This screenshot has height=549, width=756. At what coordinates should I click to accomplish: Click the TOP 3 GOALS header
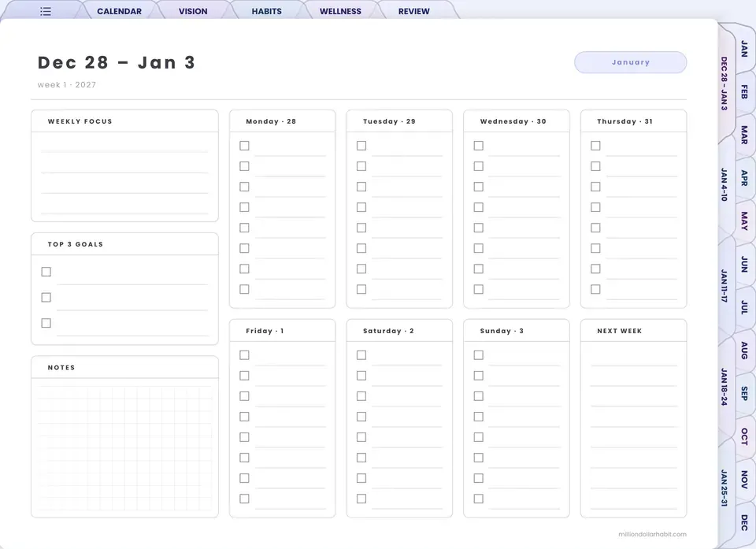76,244
